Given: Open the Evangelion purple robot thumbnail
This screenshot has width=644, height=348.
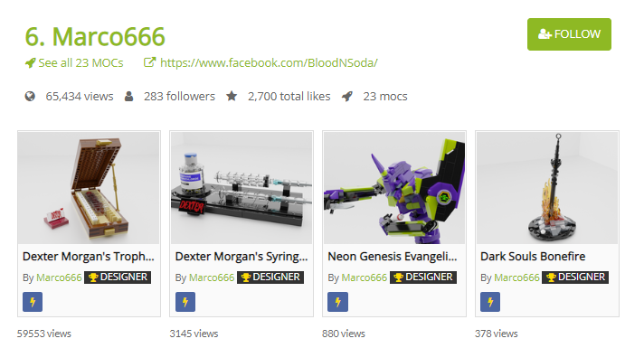Looking at the screenshot, I should [394, 188].
